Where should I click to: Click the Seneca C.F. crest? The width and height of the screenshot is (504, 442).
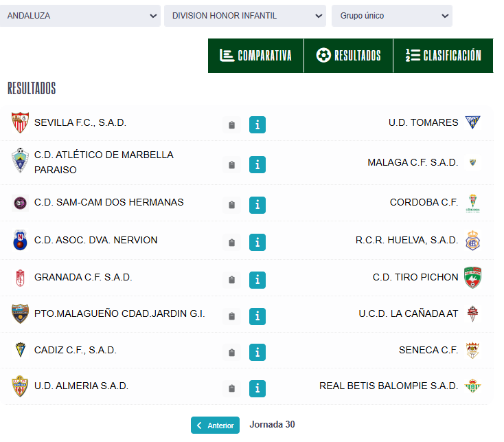[x=472, y=351]
